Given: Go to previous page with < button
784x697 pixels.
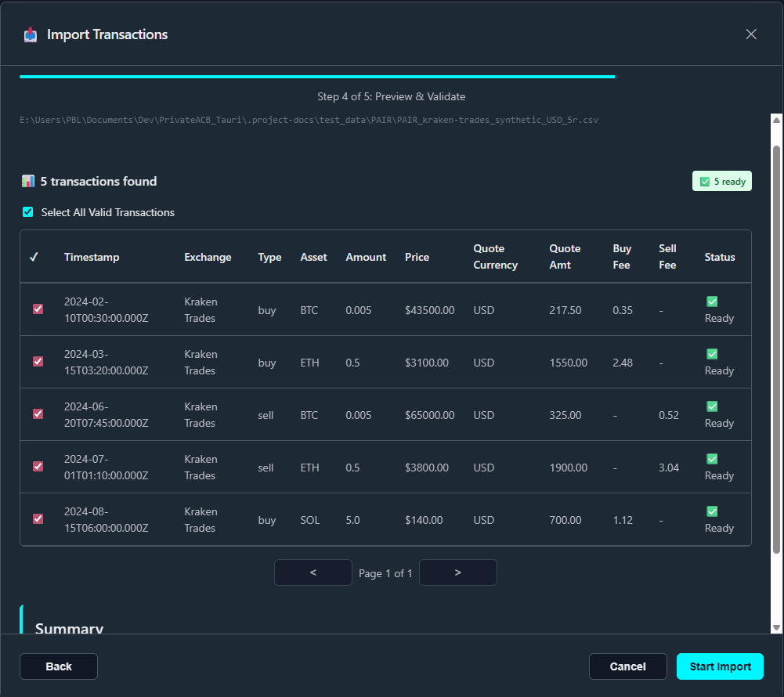Looking at the screenshot, I should coord(313,572).
